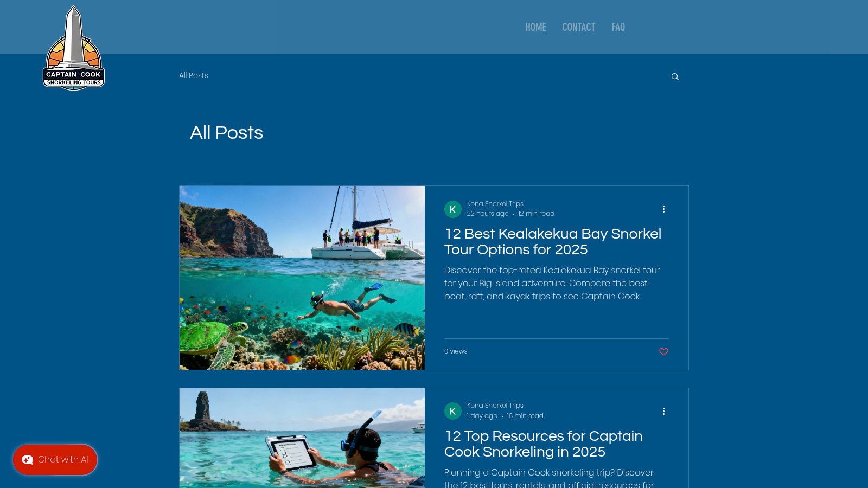Click the Kona Snorkel Trips author name on the first post
The image size is (868, 488).
coord(495,204)
